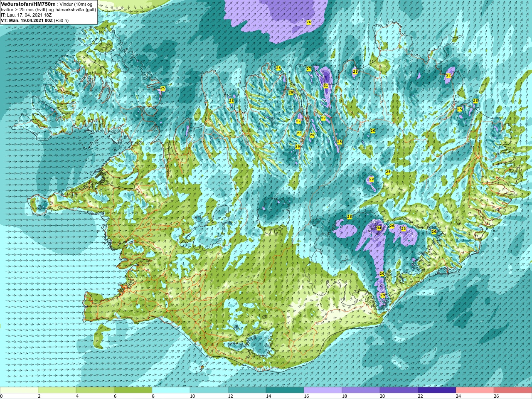The height and width of the screenshot is (399, 532).
Task: Pick the 8–10 m/s pale cyan legend swatch
Action: 171,390
